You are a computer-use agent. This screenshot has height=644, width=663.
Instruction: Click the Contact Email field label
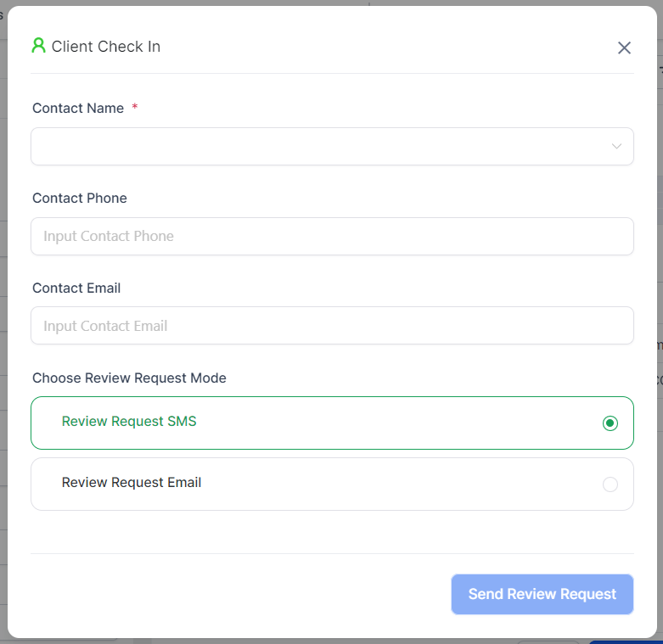tap(76, 288)
